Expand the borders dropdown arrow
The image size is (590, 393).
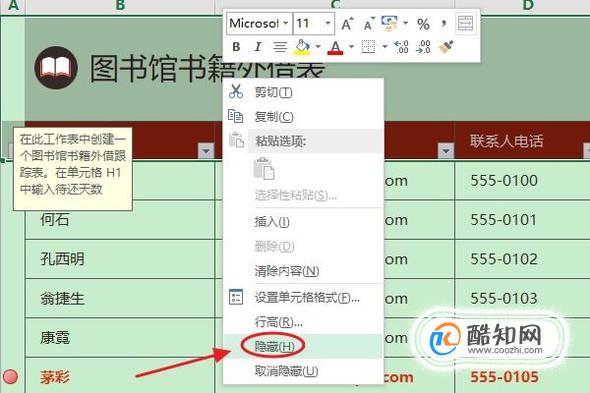click(x=385, y=47)
